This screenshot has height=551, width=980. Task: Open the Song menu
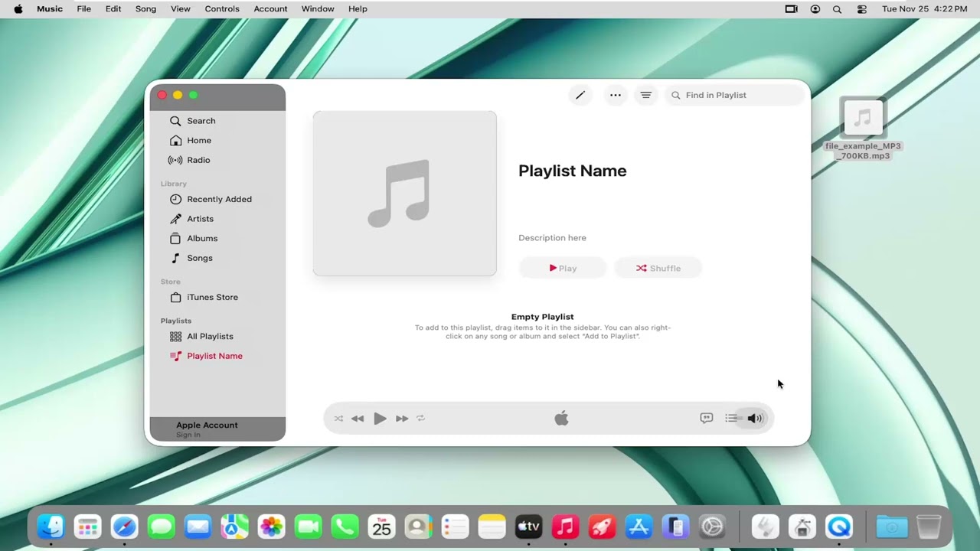click(x=145, y=9)
